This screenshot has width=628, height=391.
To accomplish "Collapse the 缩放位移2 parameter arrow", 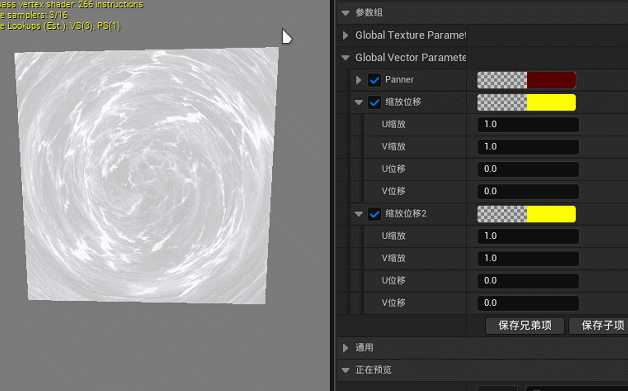I will click(358, 214).
